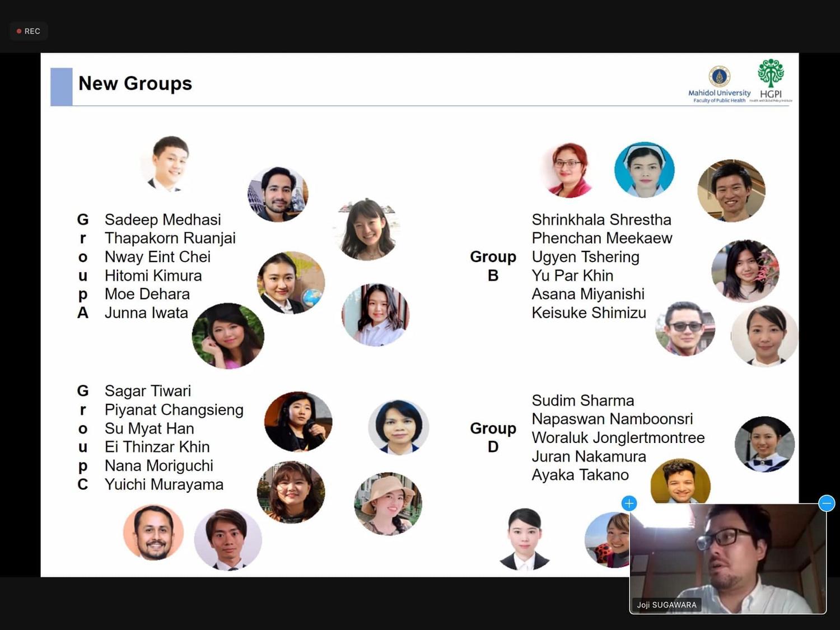Click the Joji SUGAWARA name label
Viewport: 840px width, 630px height.
[666, 605]
